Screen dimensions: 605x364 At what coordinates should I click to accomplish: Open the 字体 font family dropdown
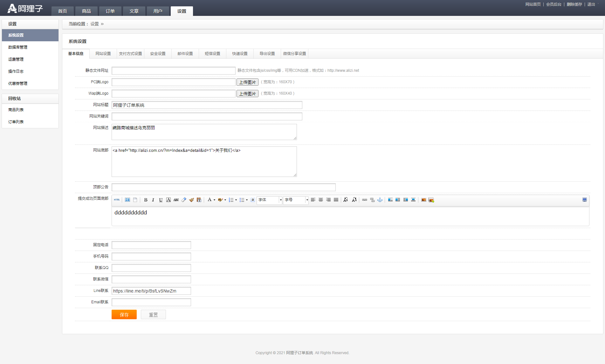tap(269, 200)
